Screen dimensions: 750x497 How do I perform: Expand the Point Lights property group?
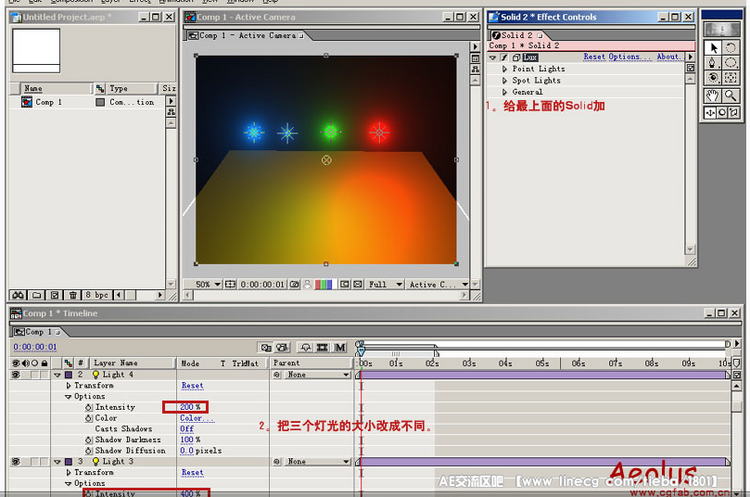pyautogui.click(x=504, y=69)
